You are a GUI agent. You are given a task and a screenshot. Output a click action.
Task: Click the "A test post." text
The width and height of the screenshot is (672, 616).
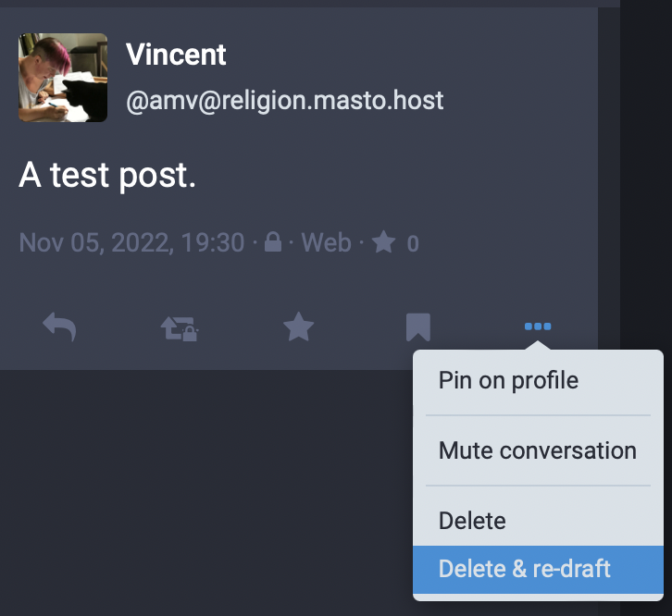tap(107, 176)
